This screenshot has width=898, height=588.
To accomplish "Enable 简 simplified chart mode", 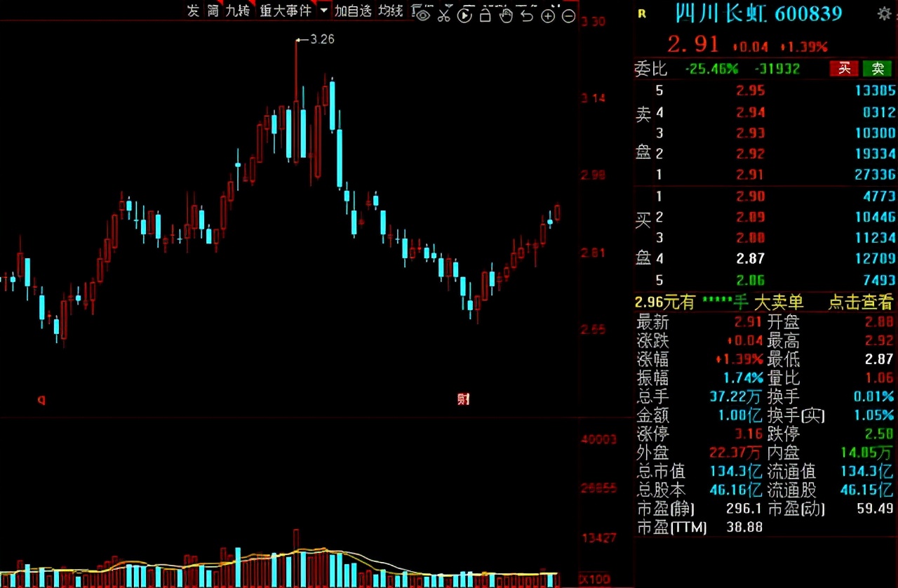I will [211, 11].
